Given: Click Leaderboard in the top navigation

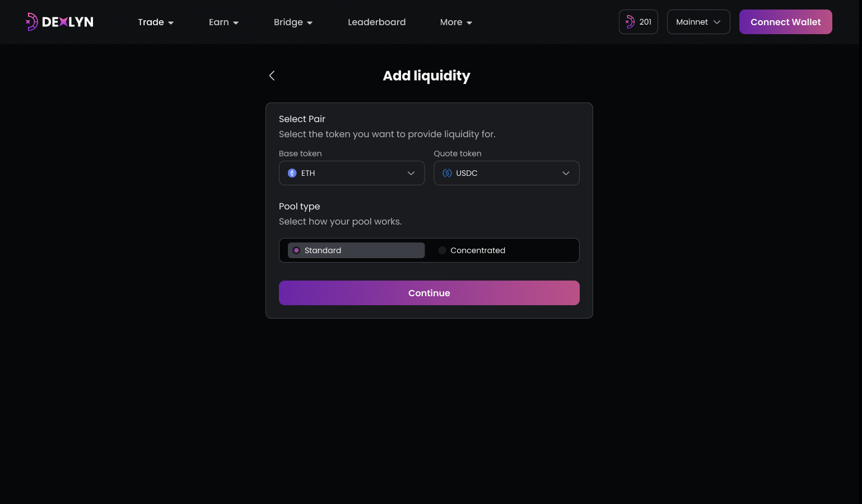Looking at the screenshot, I should [376, 22].
